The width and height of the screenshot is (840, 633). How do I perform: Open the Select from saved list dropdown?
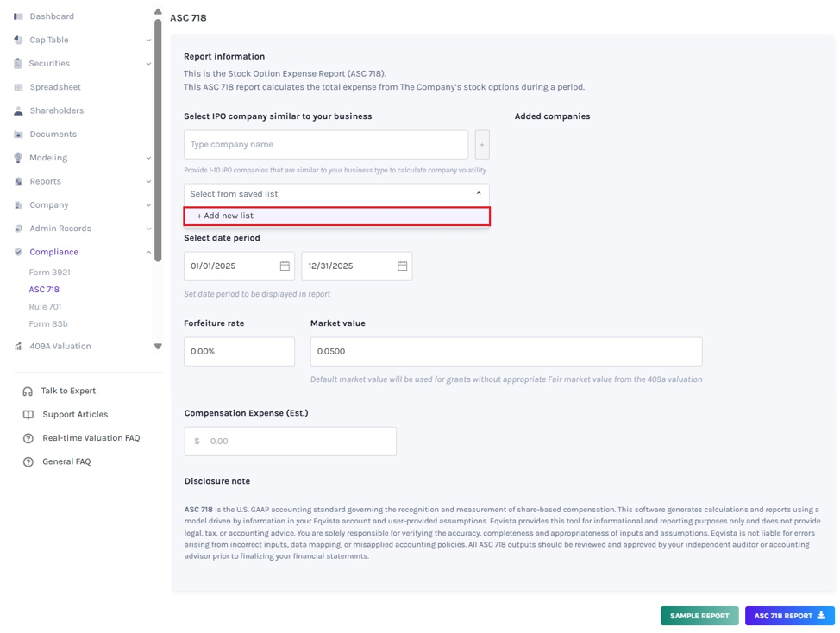coord(336,194)
